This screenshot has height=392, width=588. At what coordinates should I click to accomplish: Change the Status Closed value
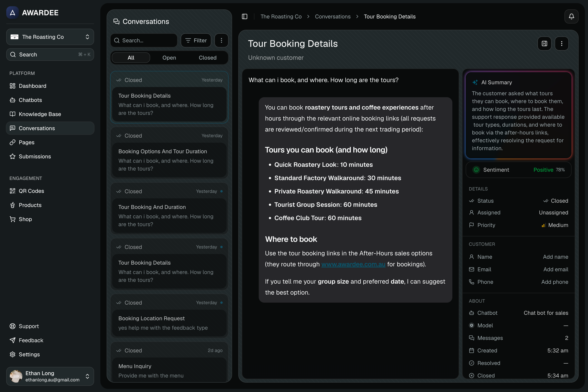click(x=555, y=201)
